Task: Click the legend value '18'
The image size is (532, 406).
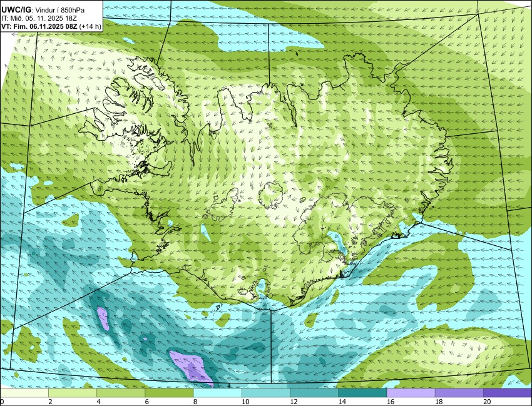Action: point(439,402)
